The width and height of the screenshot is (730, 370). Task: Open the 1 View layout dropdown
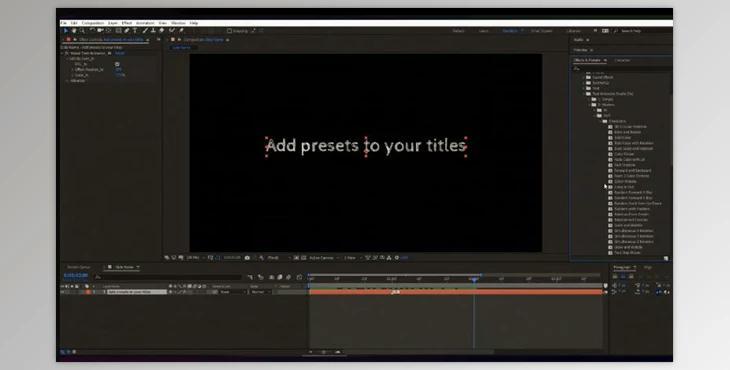pyautogui.click(x=352, y=258)
